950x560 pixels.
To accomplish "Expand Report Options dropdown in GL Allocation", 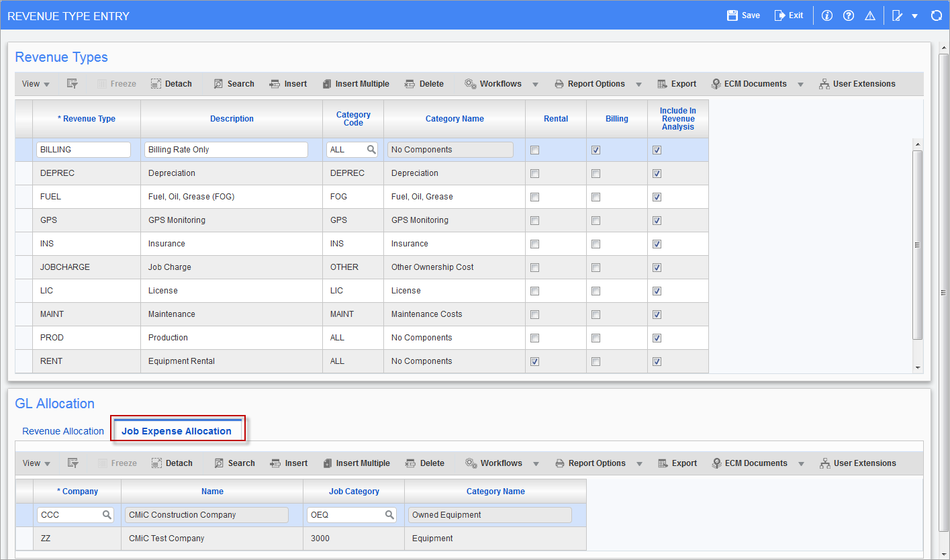I will pyautogui.click(x=639, y=464).
